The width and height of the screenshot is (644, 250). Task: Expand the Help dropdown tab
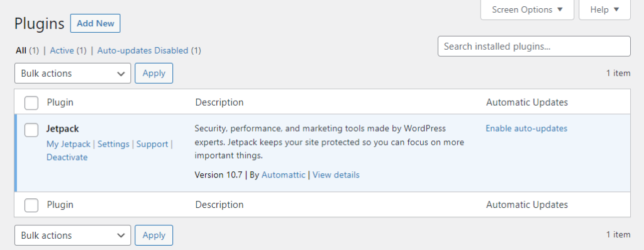[604, 9]
